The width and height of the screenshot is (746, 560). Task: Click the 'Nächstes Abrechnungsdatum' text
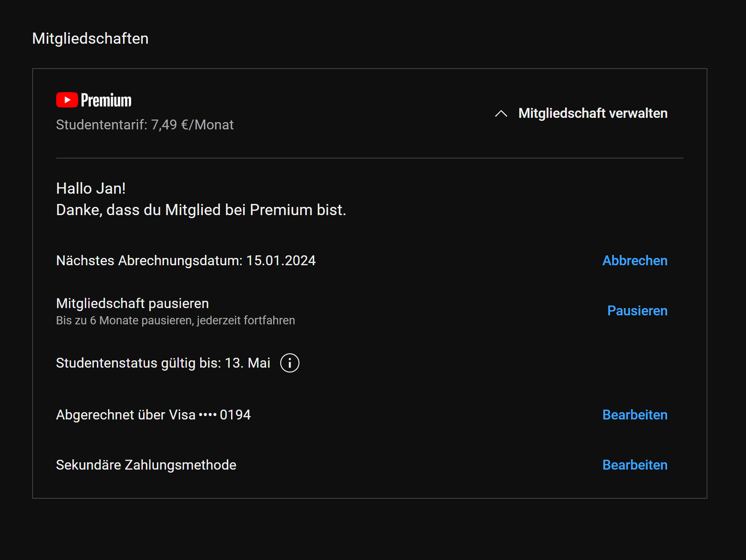[149, 261]
